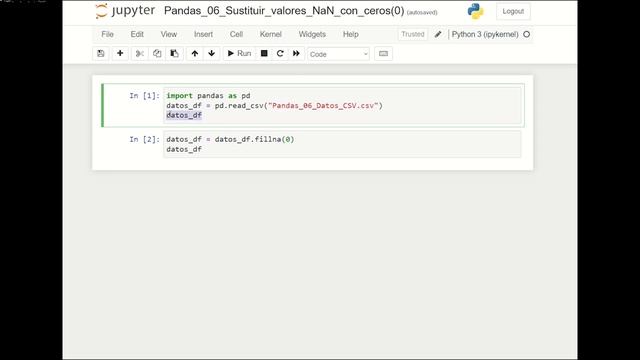Run the selected cell
The height and width of the screenshot is (360, 640).
239,53
